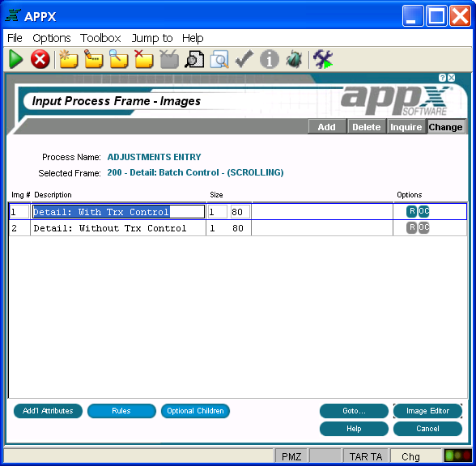
Task: Click the Optional Children button
Action: (195, 411)
